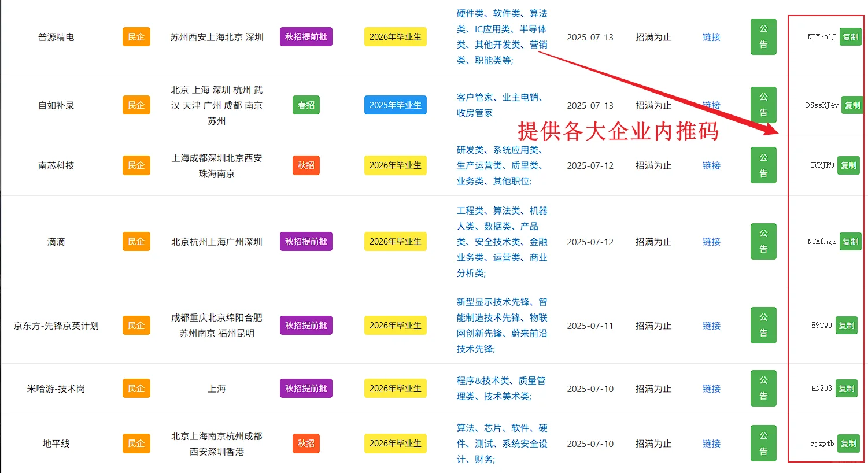Image resolution: width=868 pixels, height=473 pixels.
Task: Click the 2026年毕业生 tag in 滴滴 row
Action: coord(396,242)
